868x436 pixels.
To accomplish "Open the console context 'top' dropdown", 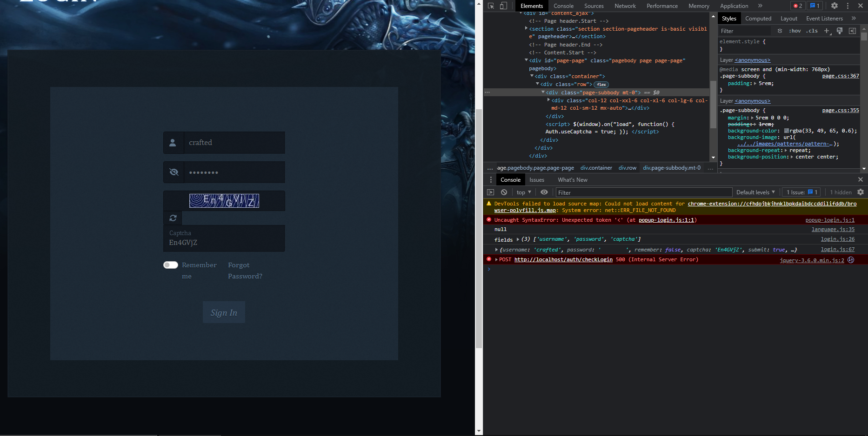I will click(x=523, y=192).
